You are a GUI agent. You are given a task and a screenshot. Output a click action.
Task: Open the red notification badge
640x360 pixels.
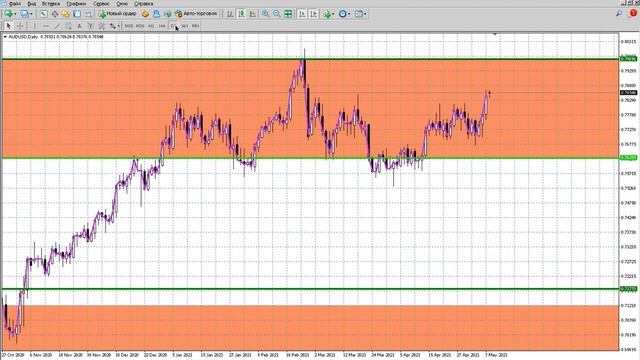point(633,13)
